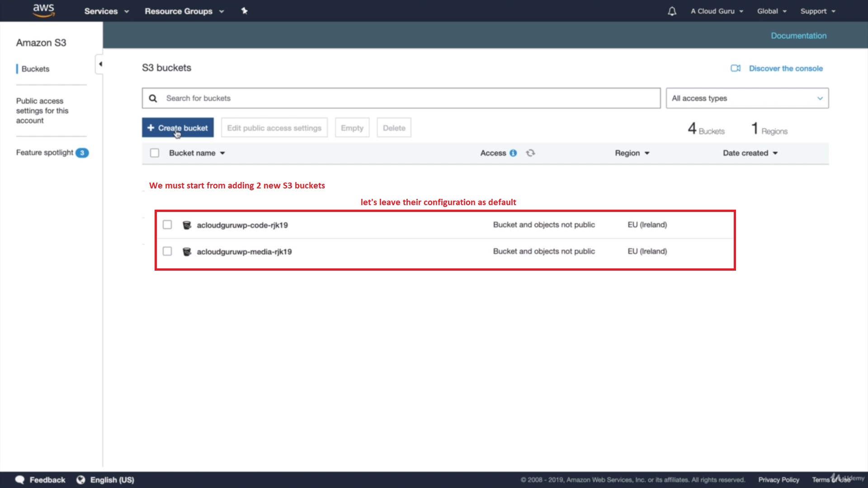
Task: Click the bucket icon for acloudguruwp-code-rjk19
Action: tap(187, 225)
